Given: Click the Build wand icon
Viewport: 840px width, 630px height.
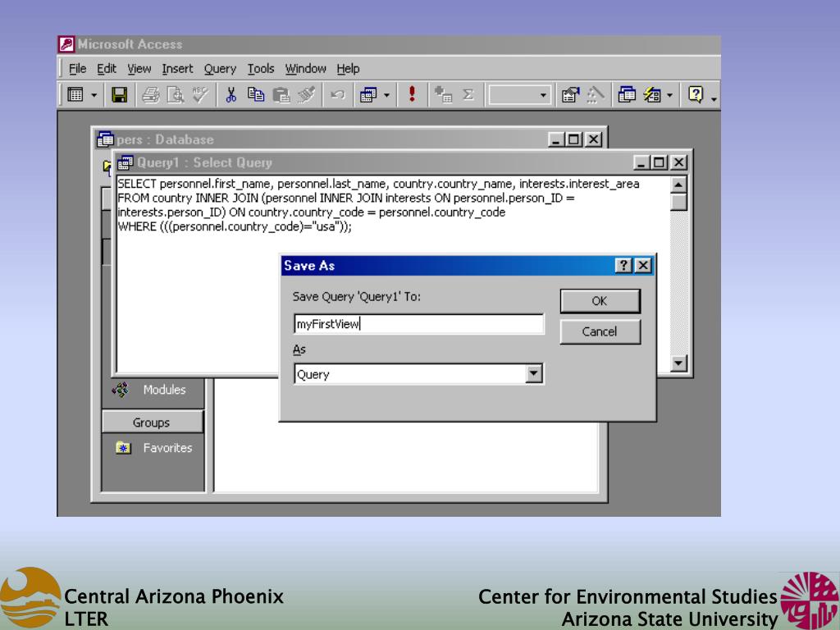Looking at the screenshot, I should click(595, 95).
